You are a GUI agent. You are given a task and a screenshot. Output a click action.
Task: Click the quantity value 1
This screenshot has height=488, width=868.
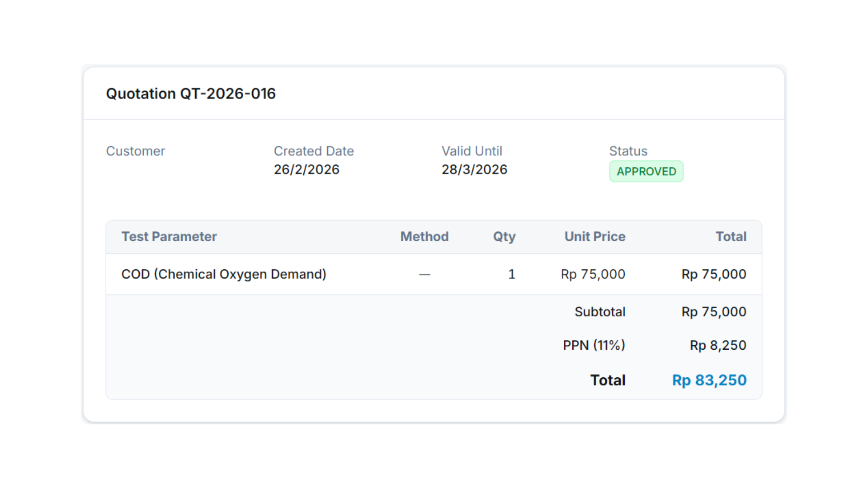tap(512, 274)
